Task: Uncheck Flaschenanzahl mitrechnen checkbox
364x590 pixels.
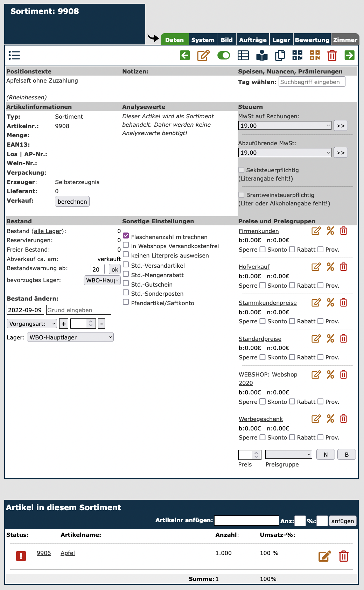Action: 126,236
